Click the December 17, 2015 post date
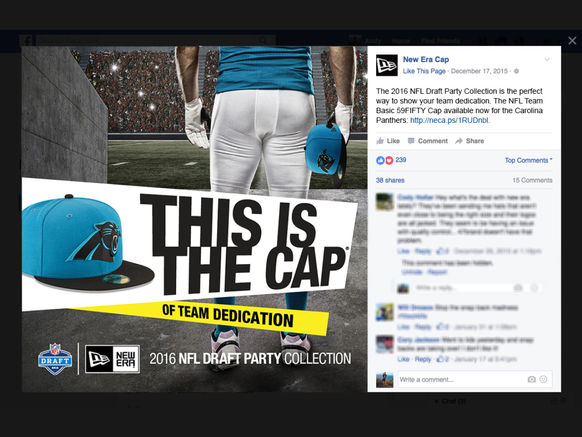582x437 pixels. [479, 71]
